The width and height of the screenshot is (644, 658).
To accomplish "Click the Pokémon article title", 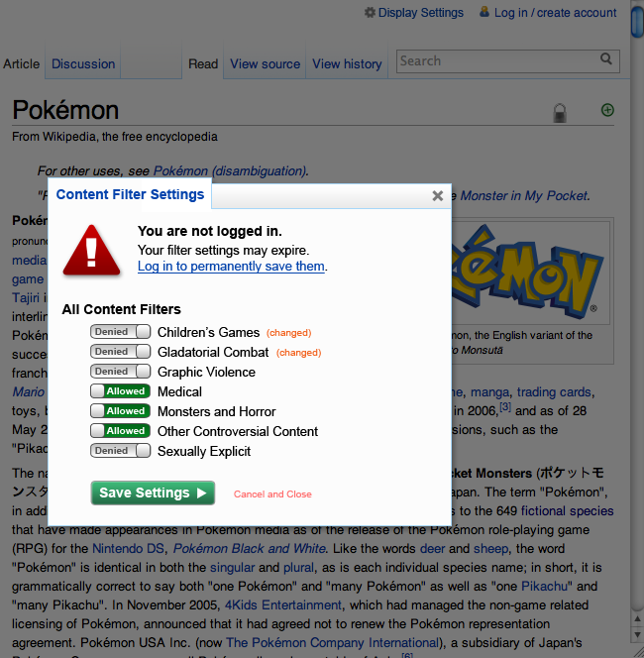I will 65,110.
